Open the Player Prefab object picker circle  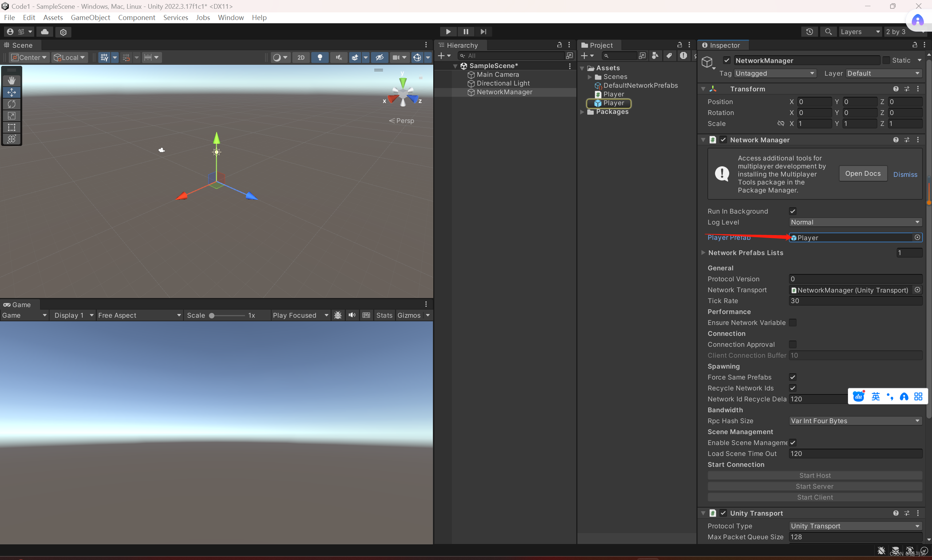pos(917,238)
